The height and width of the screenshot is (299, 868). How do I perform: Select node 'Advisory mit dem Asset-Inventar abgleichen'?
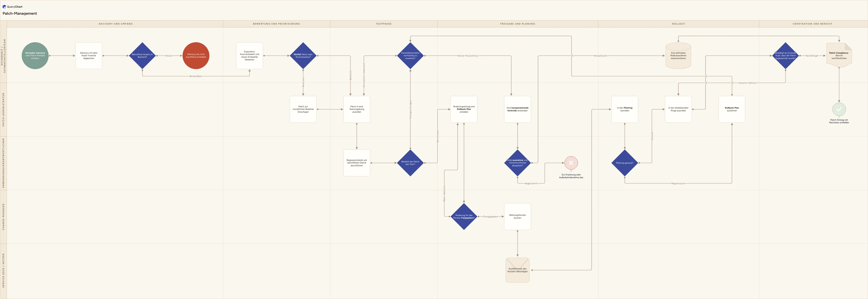(89, 56)
